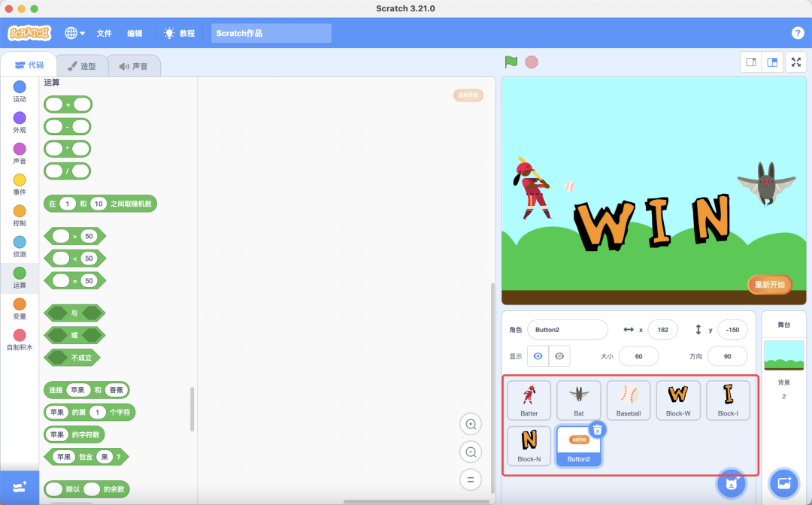Screen dimensions: 812x505
Task: Click the y position field -150
Action: pyautogui.click(x=732, y=330)
